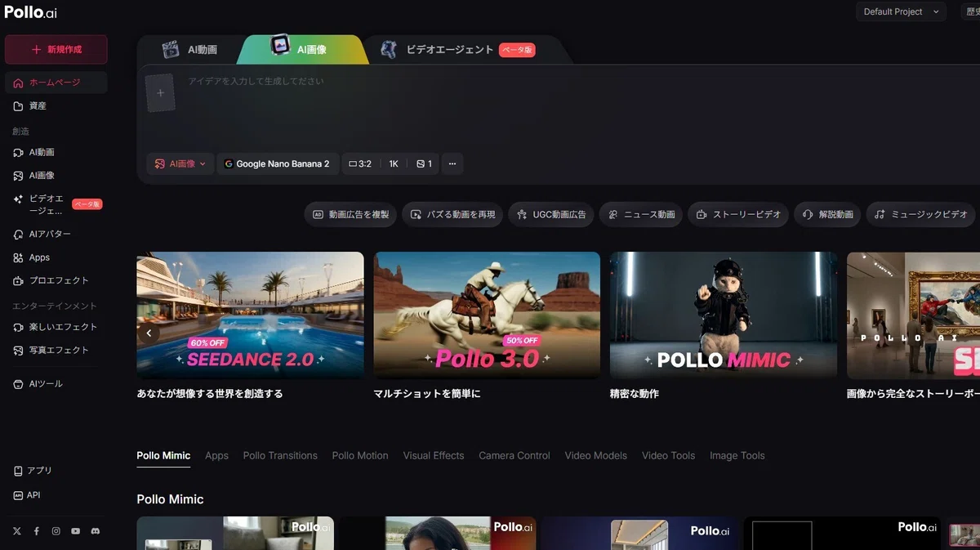980x550 pixels.
Task: Click the AIアバター sidebar icon
Action: (x=18, y=235)
